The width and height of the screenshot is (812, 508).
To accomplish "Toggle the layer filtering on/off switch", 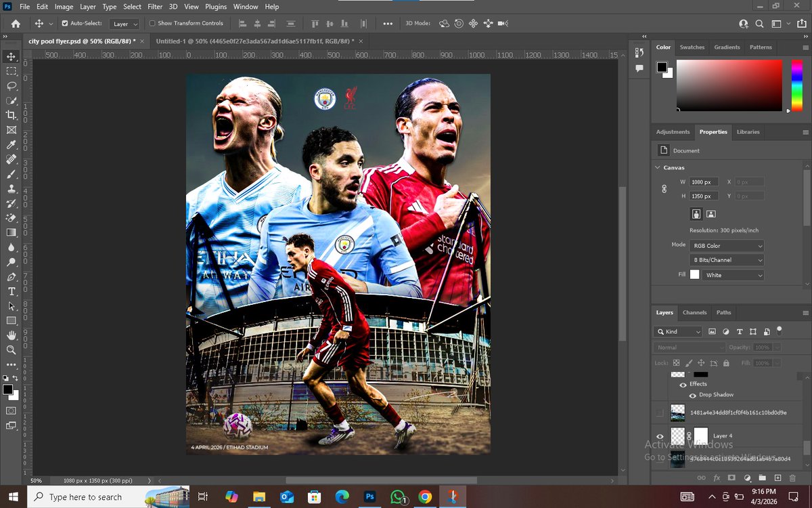I will click(779, 331).
